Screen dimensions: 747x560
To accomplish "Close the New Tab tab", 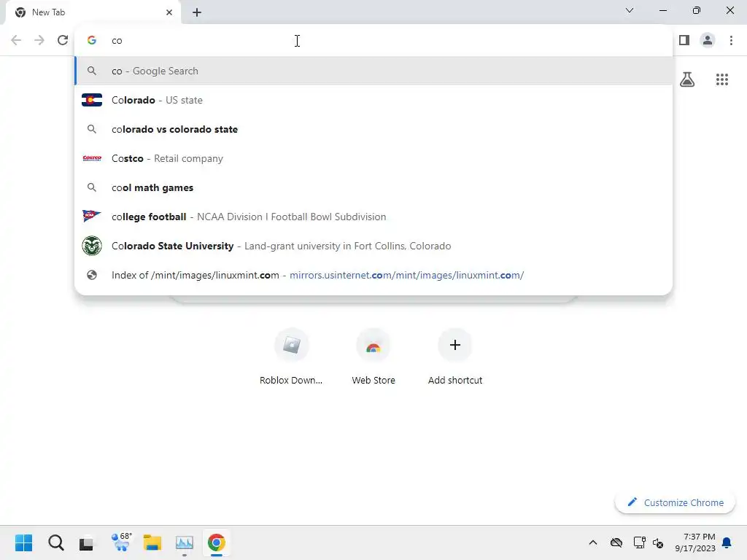I will (169, 12).
